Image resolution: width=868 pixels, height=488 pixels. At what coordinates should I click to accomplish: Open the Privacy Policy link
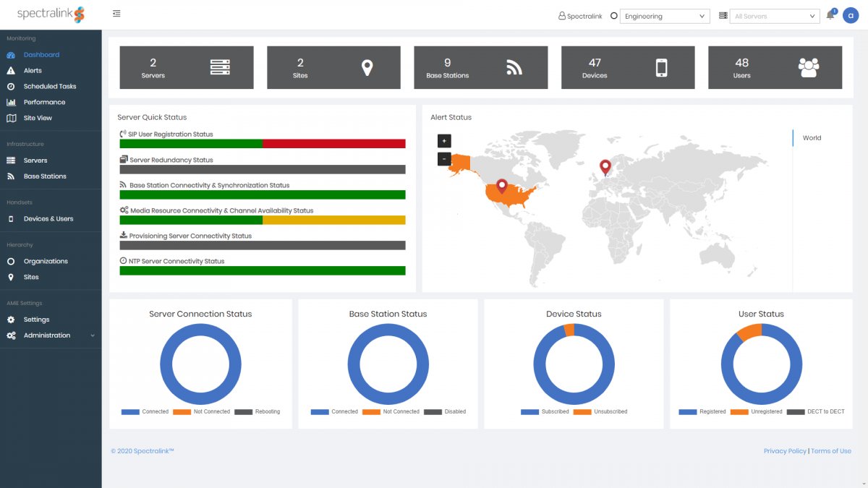tap(785, 450)
